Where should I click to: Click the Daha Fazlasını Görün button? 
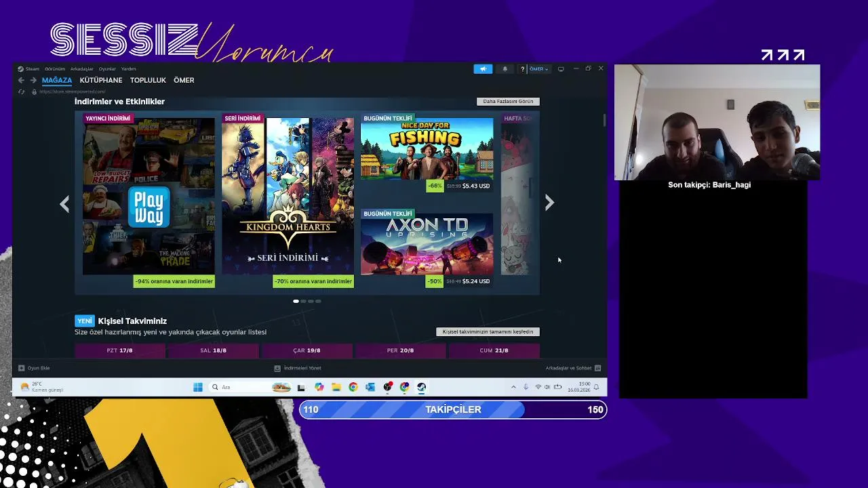pos(508,101)
